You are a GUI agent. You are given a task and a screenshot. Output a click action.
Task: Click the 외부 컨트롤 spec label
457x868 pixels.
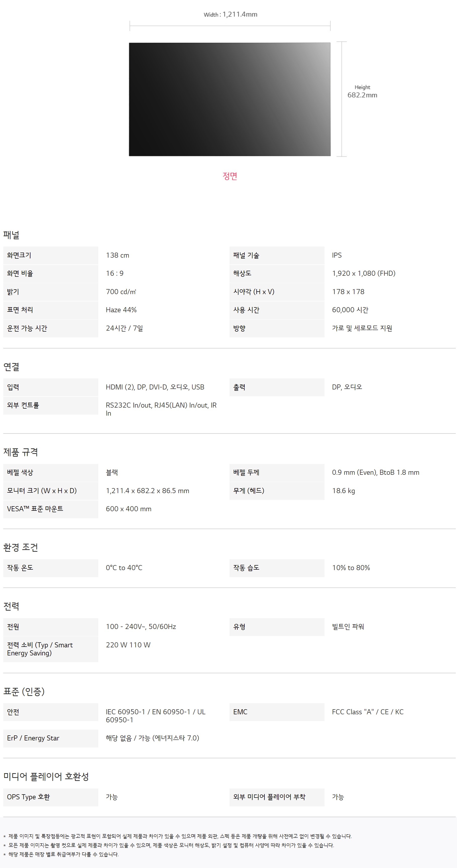tap(23, 405)
